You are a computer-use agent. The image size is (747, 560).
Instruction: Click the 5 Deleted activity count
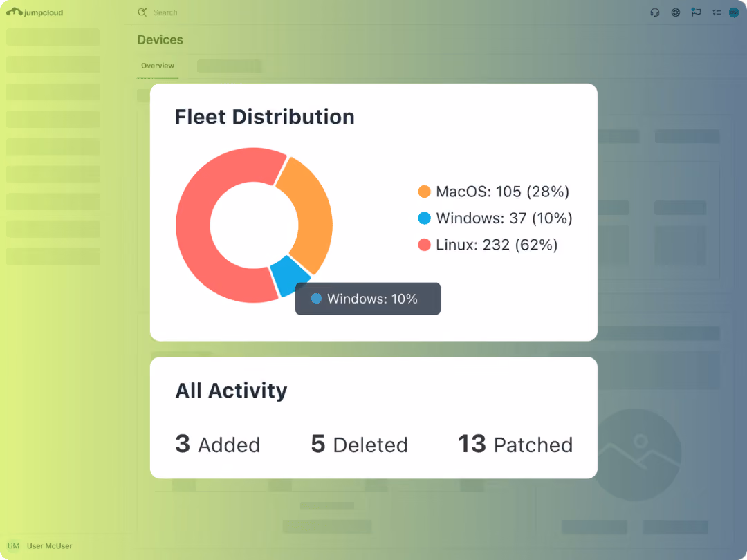[359, 444]
